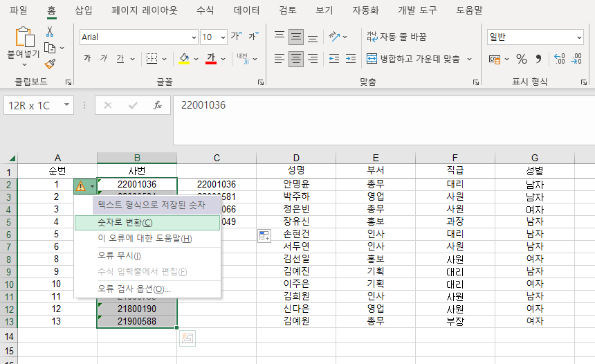The height and width of the screenshot is (364, 595).
Task: Click the text orientation icon
Action: (x=334, y=37)
